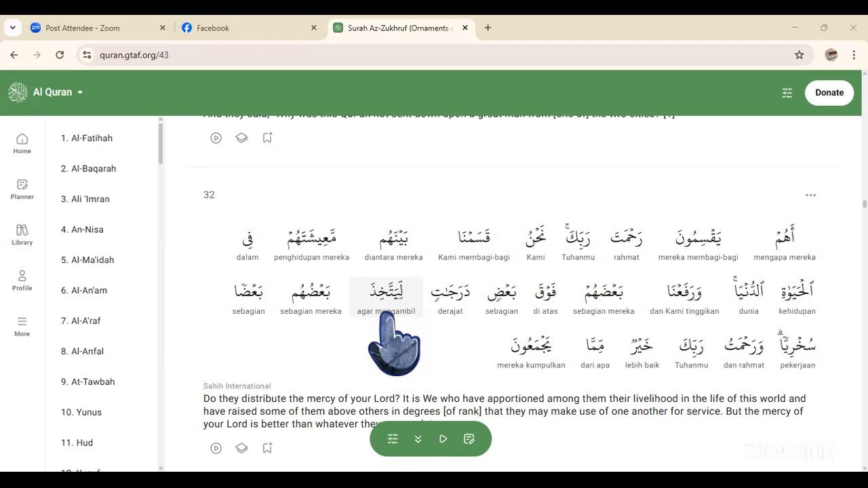Open reading settings sliders icon in header
Viewport: 868px width, 488px height.
(x=787, y=93)
